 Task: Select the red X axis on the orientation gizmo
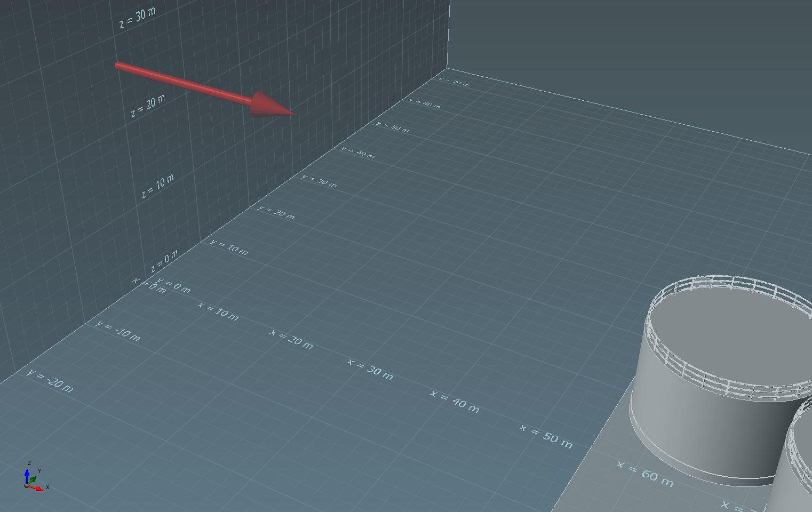coord(38,488)
